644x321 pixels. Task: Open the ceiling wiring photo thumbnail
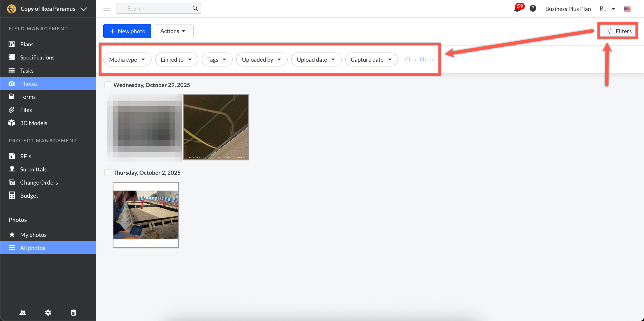[x=216, y=127]
